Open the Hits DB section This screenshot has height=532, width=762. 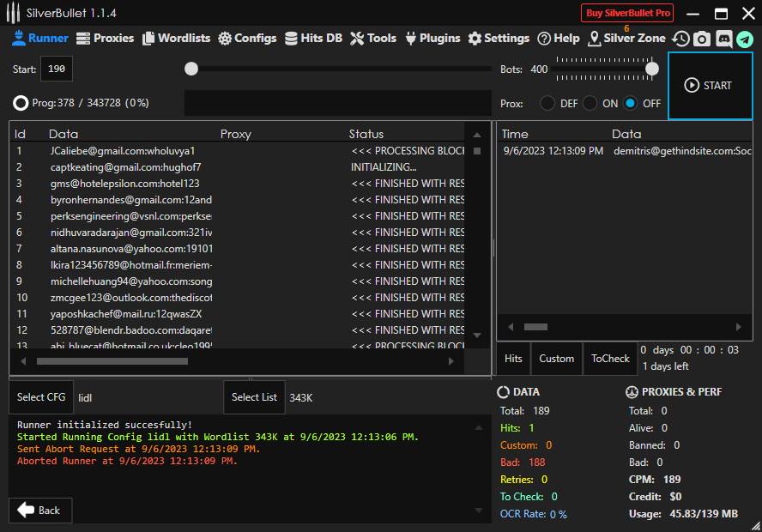click(313, 38)
